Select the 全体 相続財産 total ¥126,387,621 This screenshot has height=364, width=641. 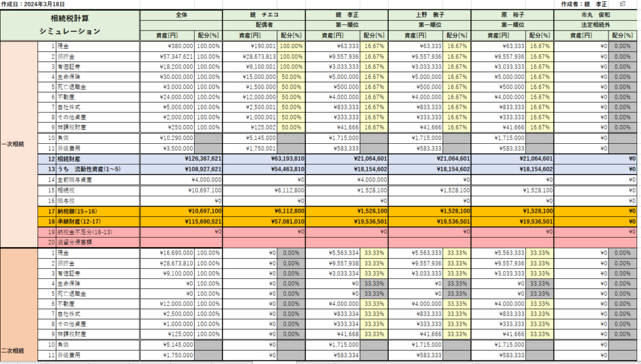click(x=181, y=158)
